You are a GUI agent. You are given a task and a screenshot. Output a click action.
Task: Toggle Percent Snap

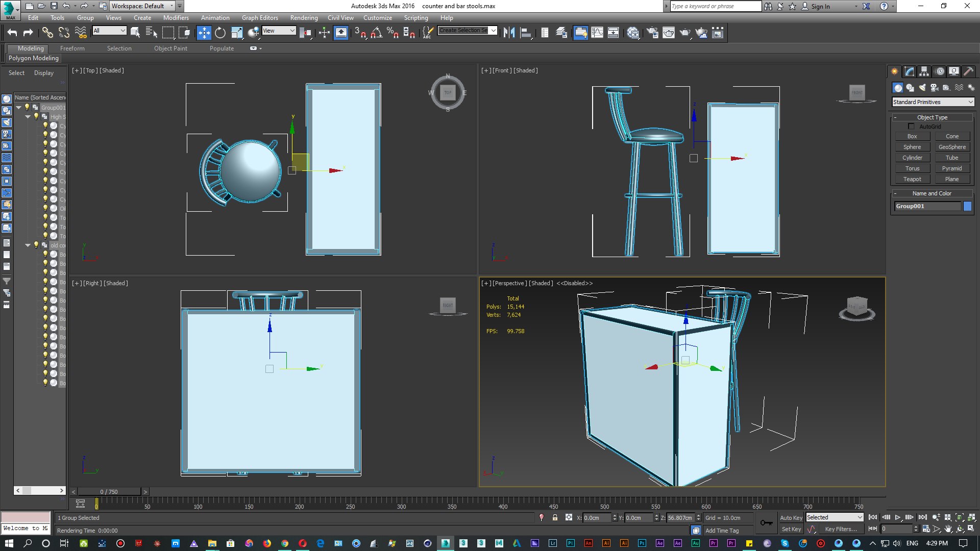pos(393,33)
